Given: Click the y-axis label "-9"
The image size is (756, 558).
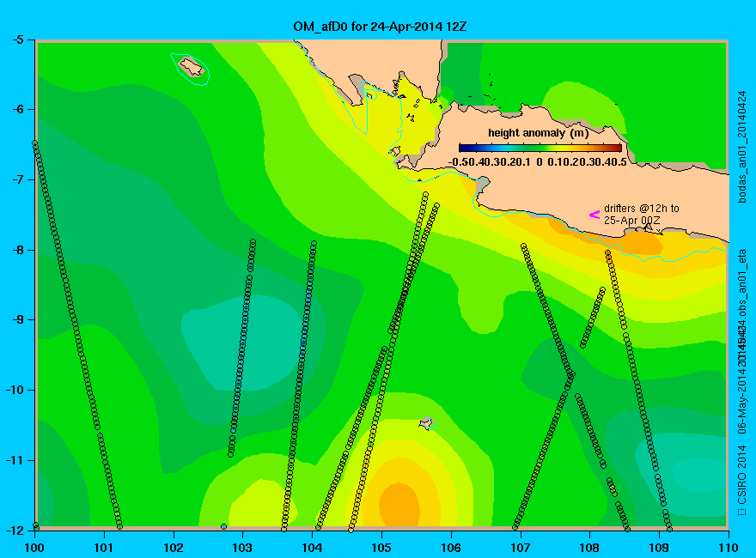Looking at the screenshot, I should tap(17, 320).
